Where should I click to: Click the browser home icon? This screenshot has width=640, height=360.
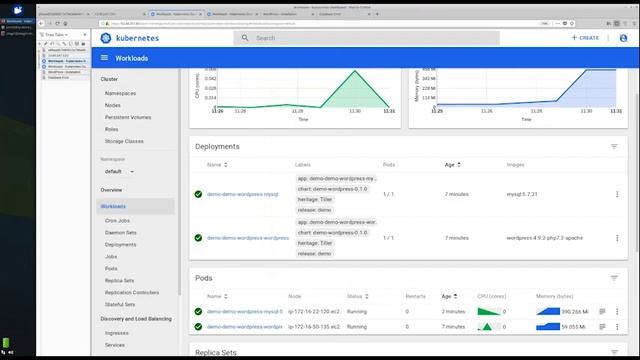[x=65, y=24]
